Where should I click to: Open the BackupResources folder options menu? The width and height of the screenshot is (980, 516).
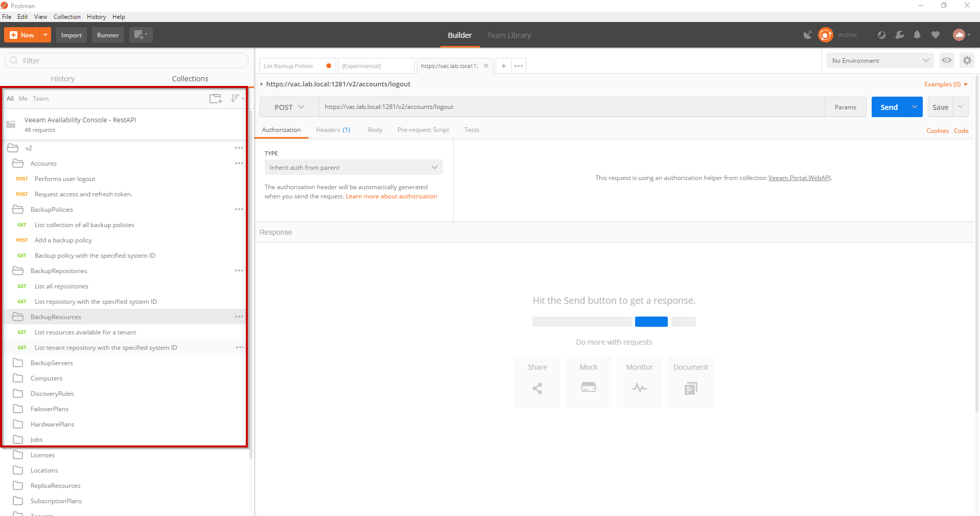[x=239, y=317]
